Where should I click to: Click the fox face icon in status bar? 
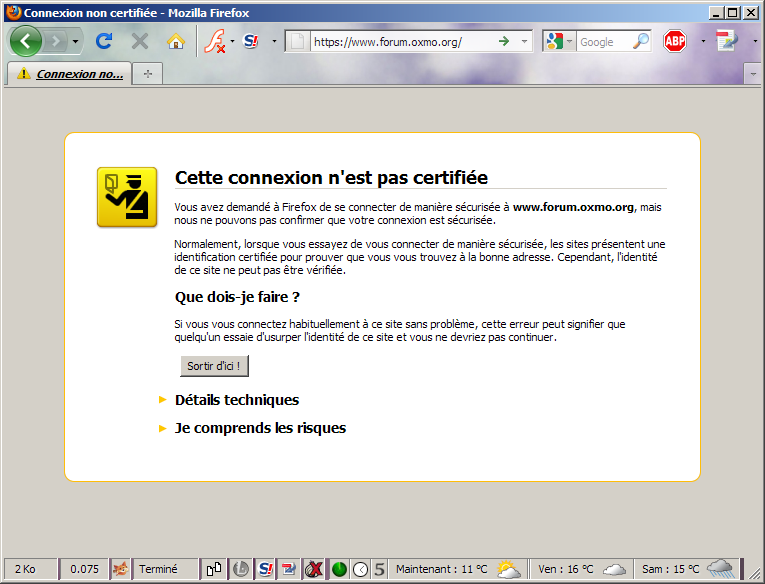[121, 569]
